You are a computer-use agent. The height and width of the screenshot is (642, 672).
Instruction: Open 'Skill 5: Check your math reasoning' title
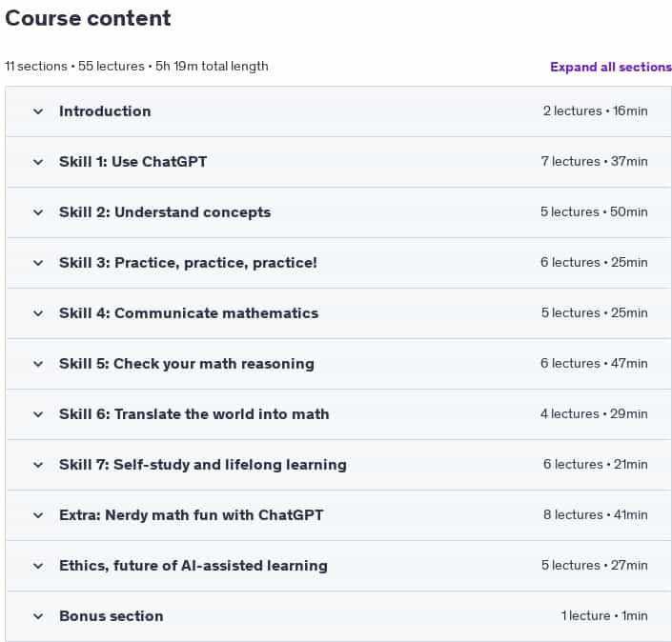(187, 364)
